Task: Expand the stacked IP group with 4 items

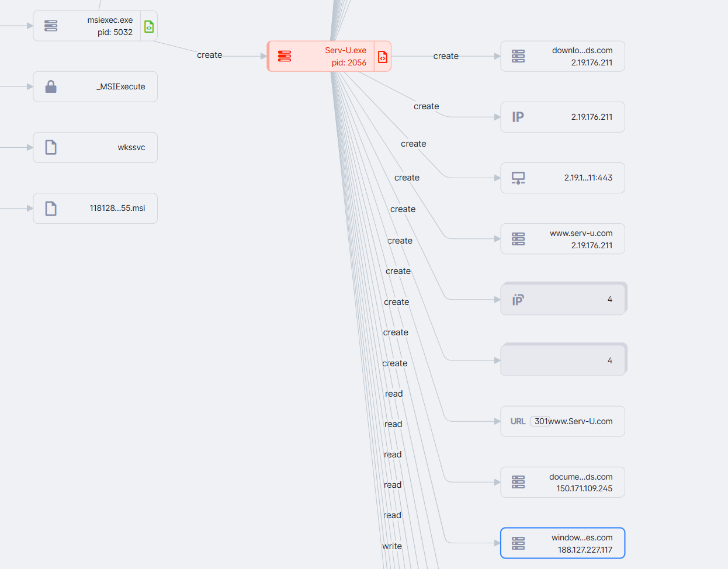Action: 563,300
